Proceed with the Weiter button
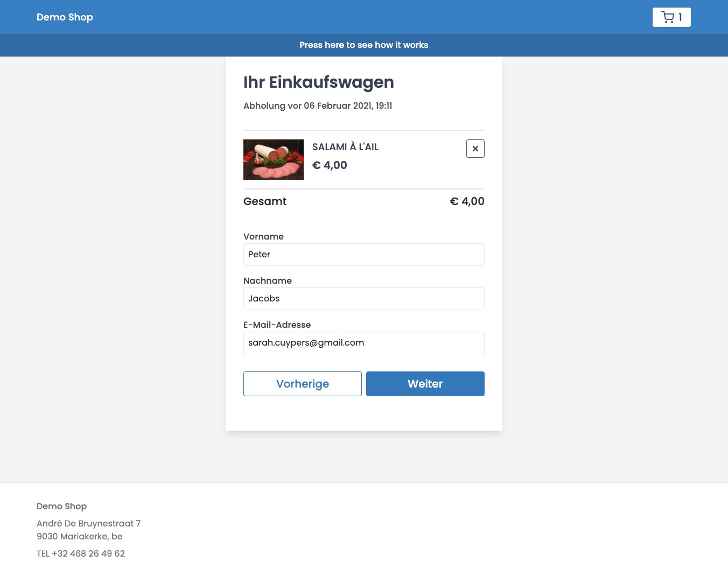The height and width of the screenshot is (576, 728). [425, 384]
